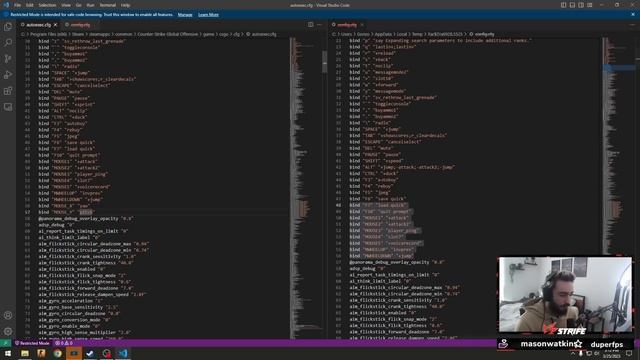This screenshot has width=640, height=360.
Task: Click the Learn More link in banner
Action: pyautogui.click(x=208, y=14)
